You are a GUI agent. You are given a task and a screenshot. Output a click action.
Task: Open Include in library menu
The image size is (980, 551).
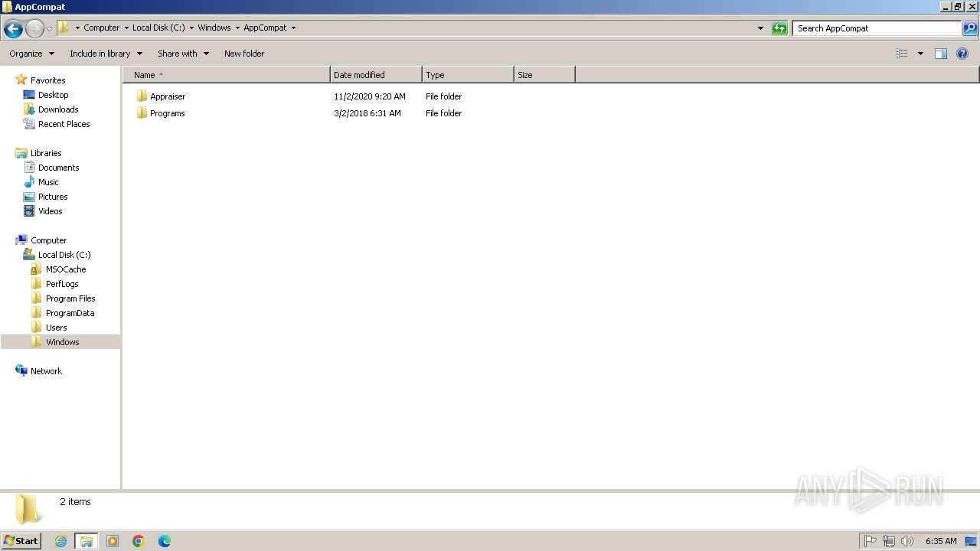[106, 54]
